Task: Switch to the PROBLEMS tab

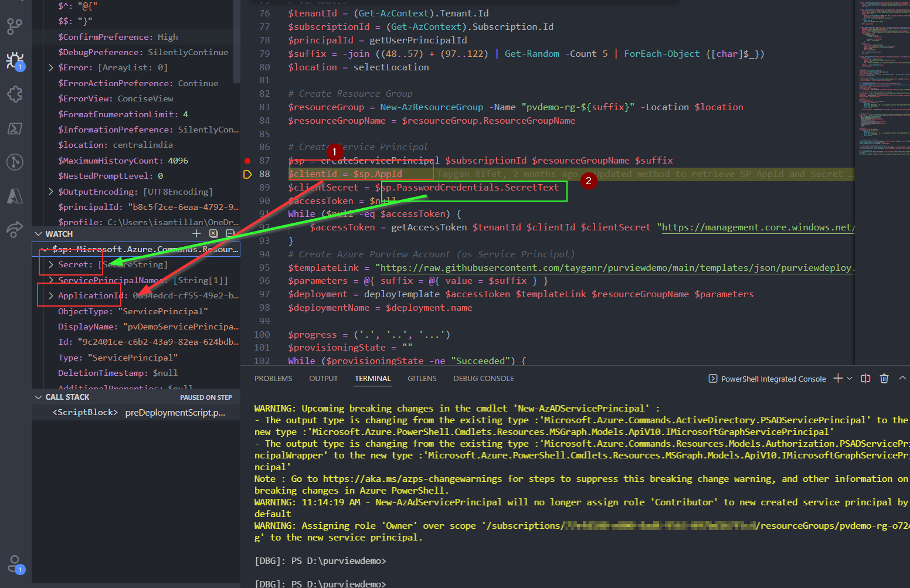Action: [x=273, y=379]
